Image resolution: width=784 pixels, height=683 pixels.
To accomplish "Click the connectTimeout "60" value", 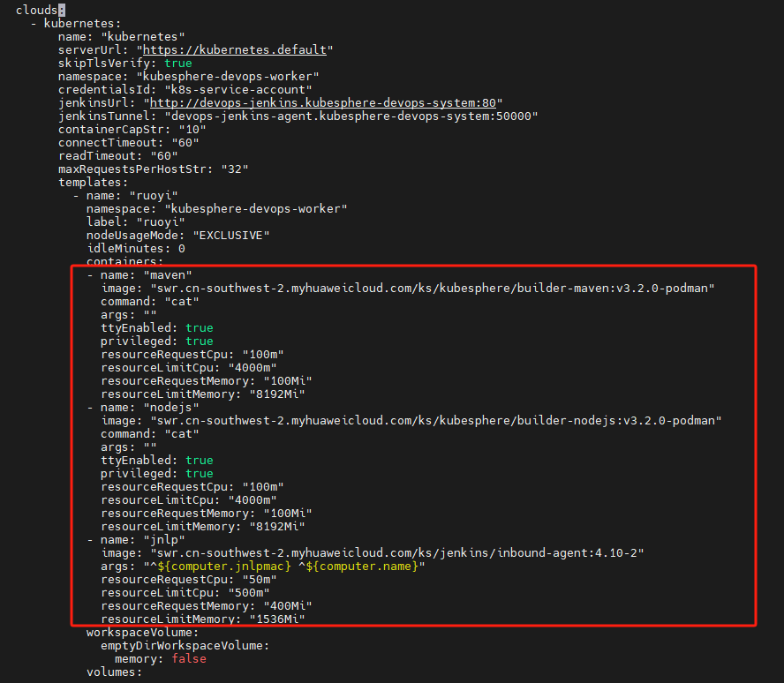I will pos(185,143).
